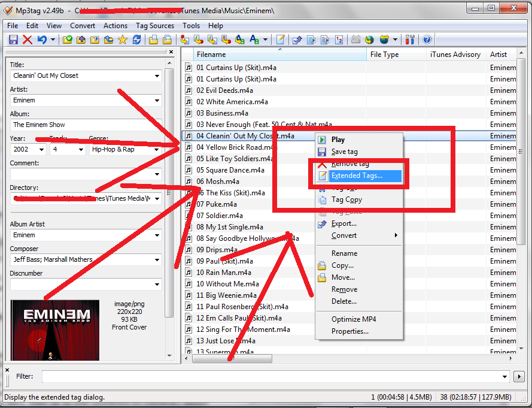
Task: Choose Properties... in the context menu
Action: [359, 331]
